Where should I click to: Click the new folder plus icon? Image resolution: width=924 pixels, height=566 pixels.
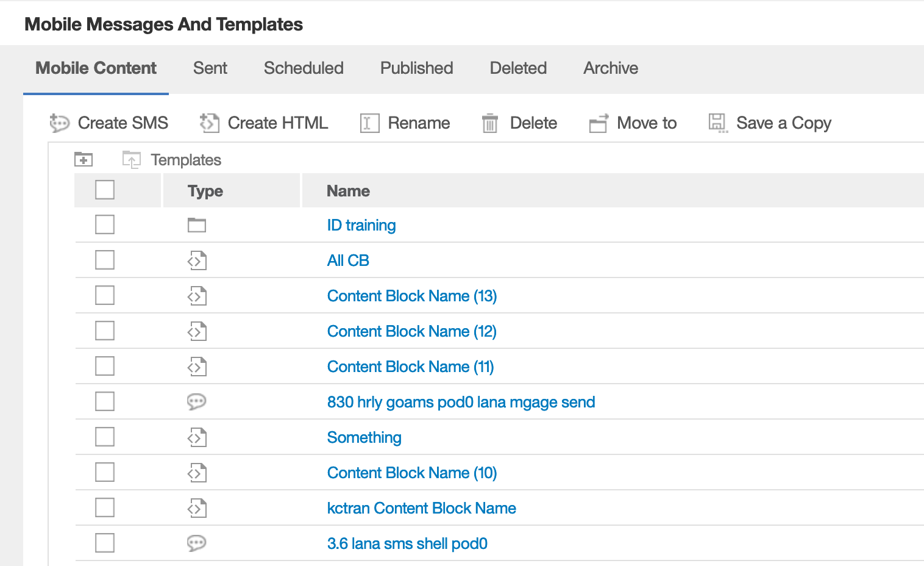(x=84, y=159)
